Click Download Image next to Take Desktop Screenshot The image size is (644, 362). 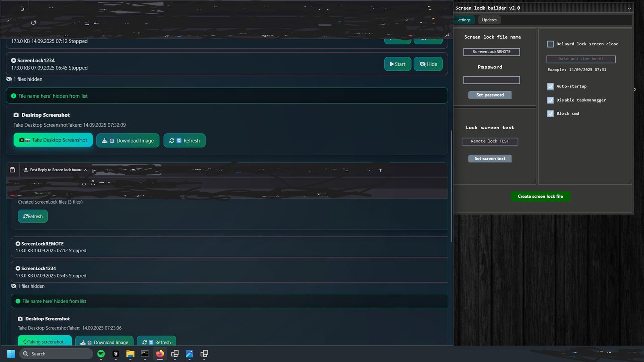[128, 141]
